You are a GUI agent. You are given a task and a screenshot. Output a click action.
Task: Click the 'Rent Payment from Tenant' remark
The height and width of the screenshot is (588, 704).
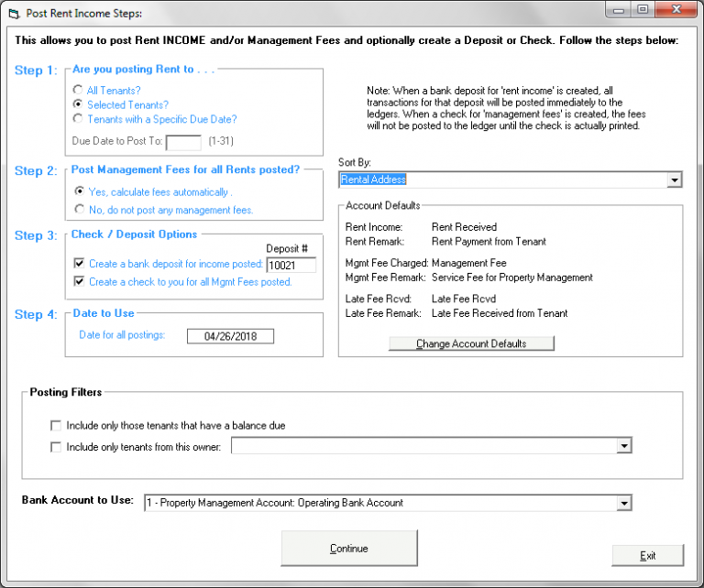[x=489, y=241]
